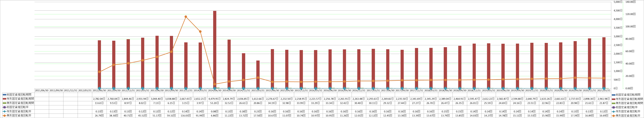
Task: Click the 2,036.85日 table cell
Action: [243, 99]
